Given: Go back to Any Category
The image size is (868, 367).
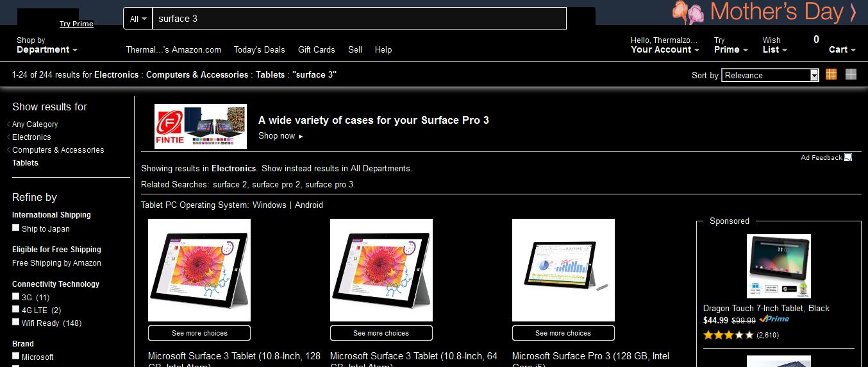Looking at the screenshot, I should (35, 124).
